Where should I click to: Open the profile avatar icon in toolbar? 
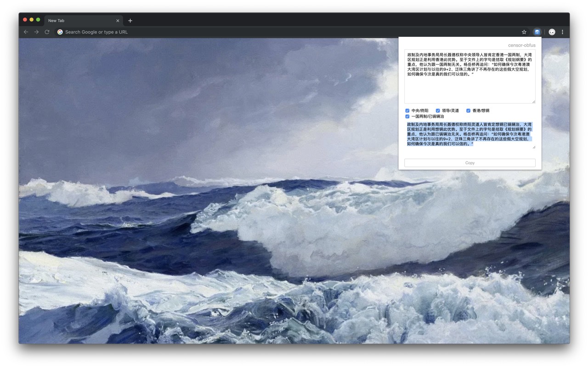pos(552,32)
